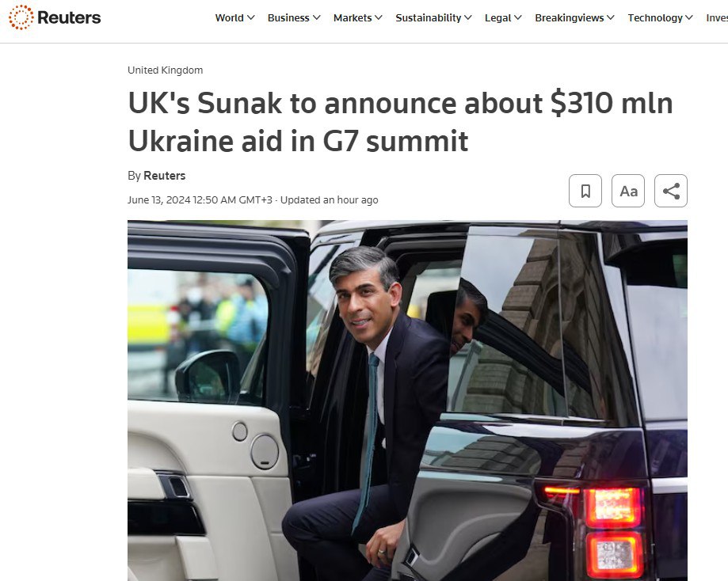Click the Reuters logo icon
728x581 pixels.
pos(21,17)
